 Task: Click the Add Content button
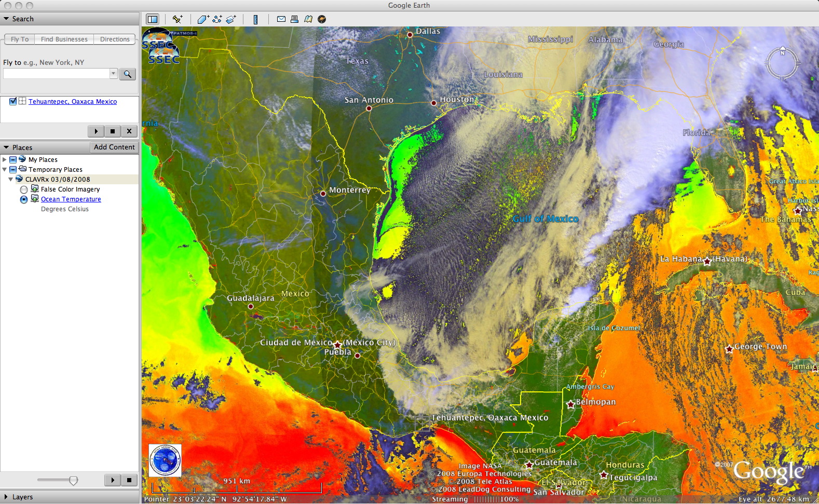coord(114,147)
